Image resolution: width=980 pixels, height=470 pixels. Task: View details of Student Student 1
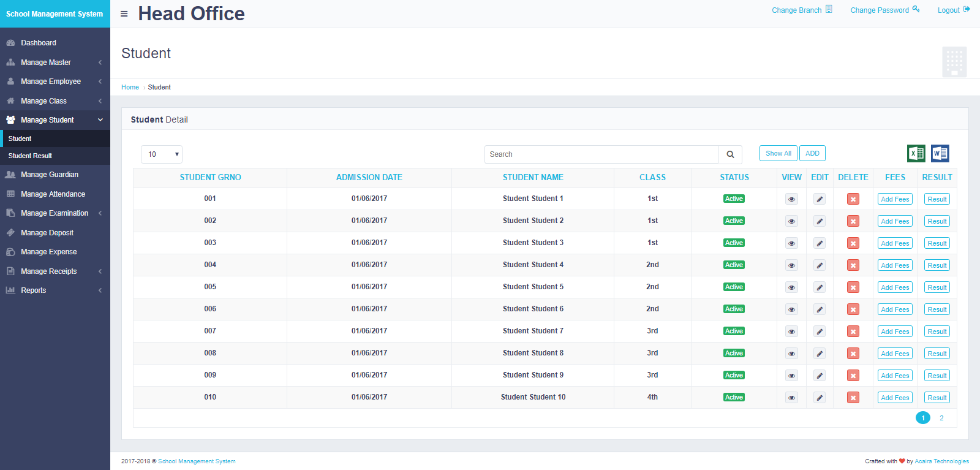(x=791, y=199)
